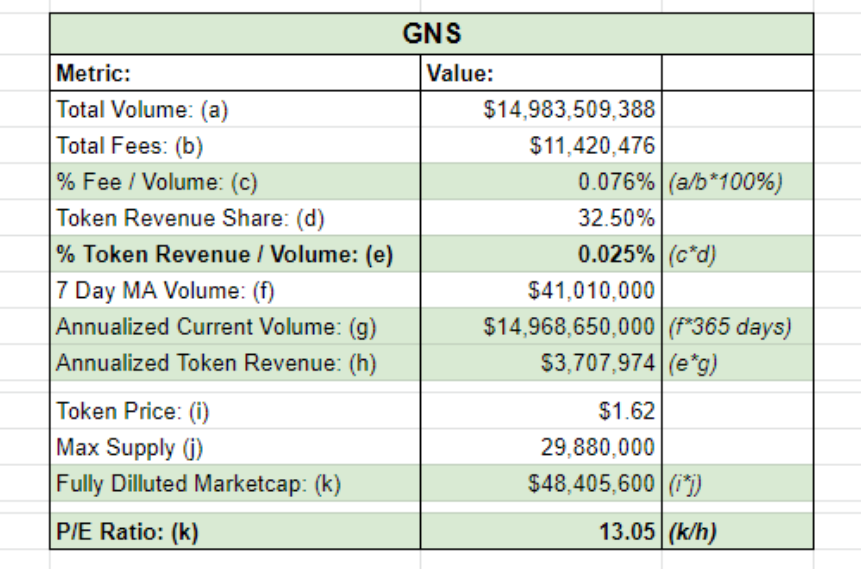This screenshot has width=861, height=569.
Task: Click the Fully Dilluted Marketcap $48,405,600 cell
Action: click(x=591, y=484)
